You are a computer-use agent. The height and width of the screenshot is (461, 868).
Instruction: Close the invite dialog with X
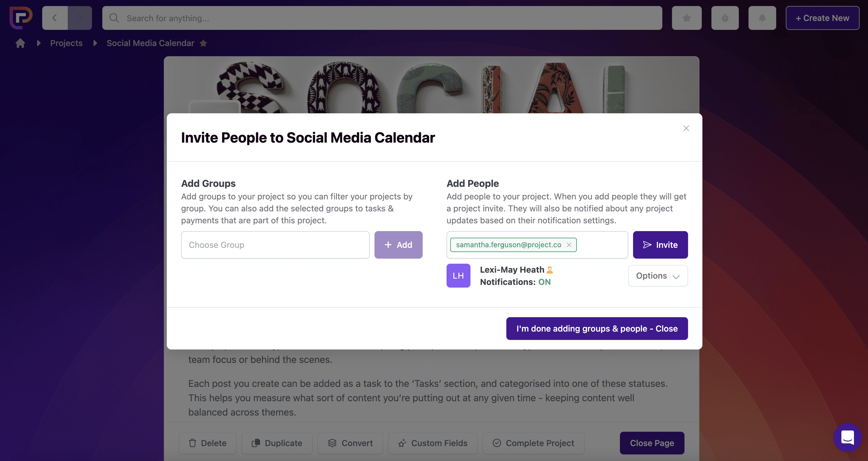pyautogui.click(x=686, y=128)
